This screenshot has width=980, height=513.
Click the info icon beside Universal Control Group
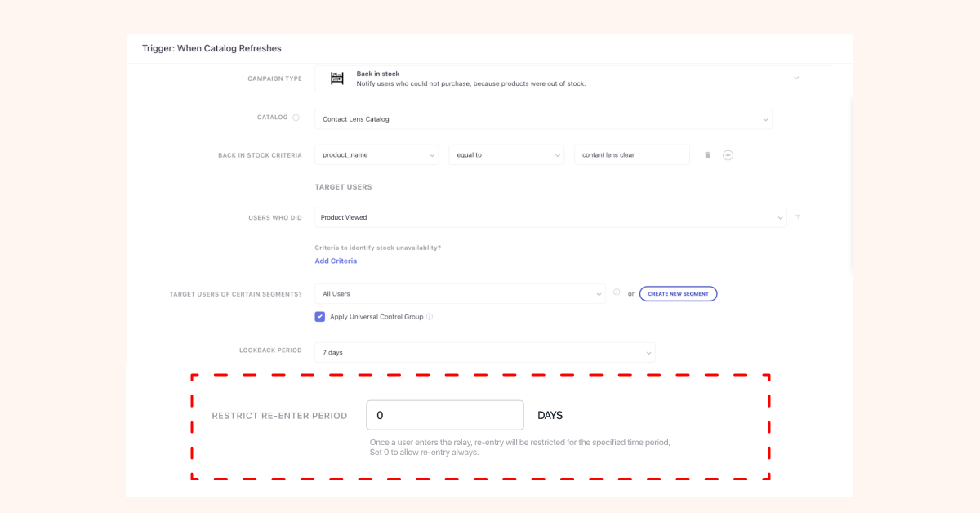430,317
